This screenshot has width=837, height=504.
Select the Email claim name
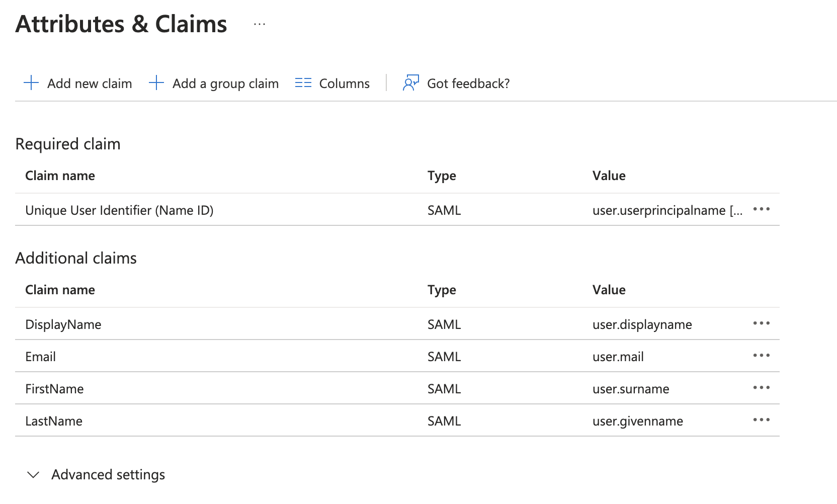tap(40, 357)
